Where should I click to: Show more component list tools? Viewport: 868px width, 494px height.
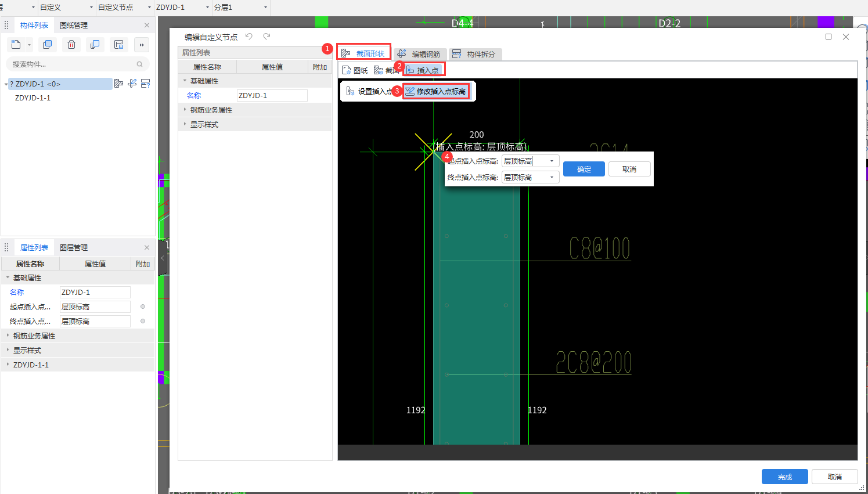coord(142,45)
